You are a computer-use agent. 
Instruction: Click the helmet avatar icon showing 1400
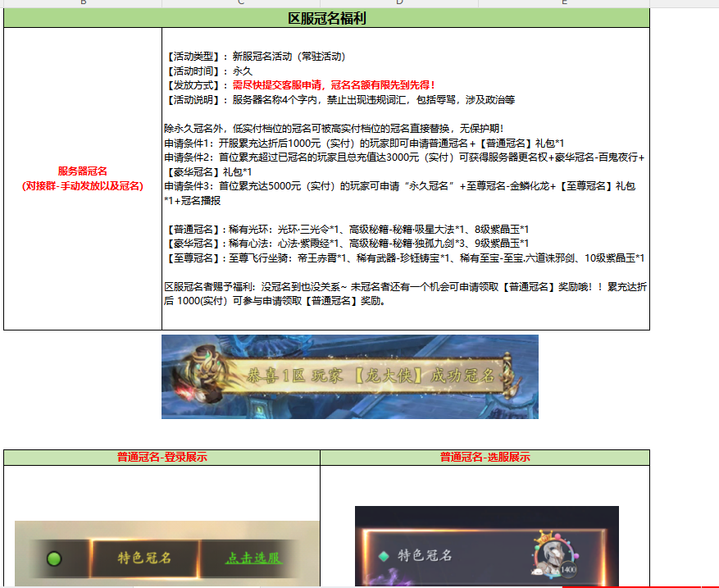tap(554, 554)
